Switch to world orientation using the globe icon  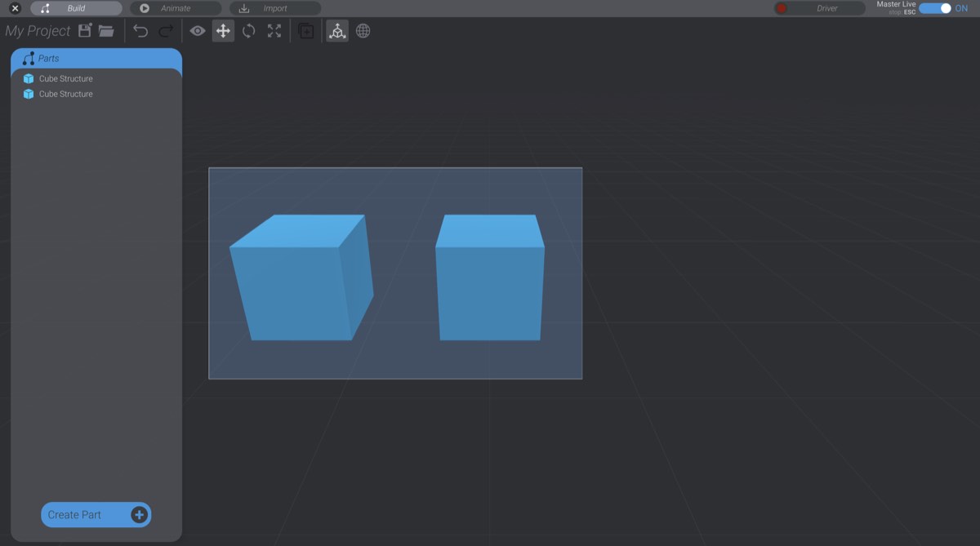click(x=363, y=30)
